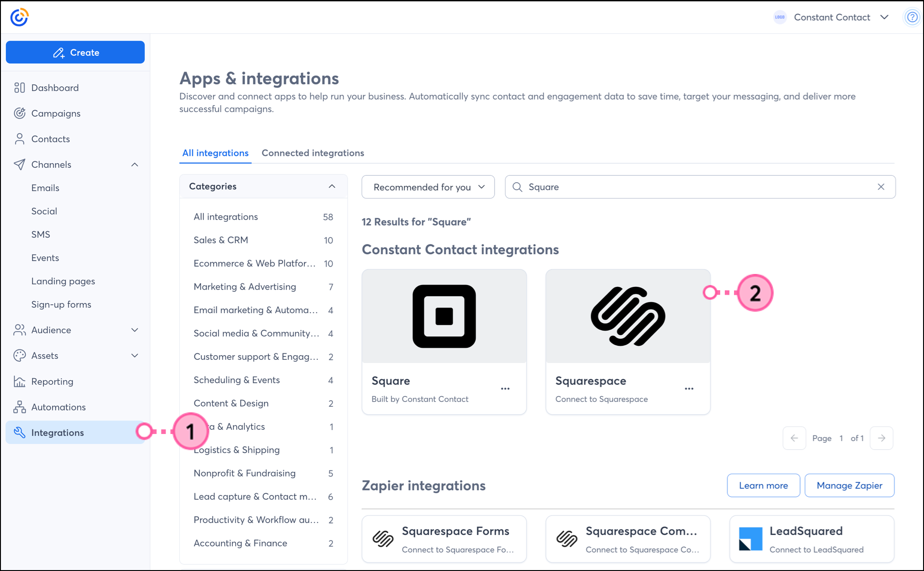Image resolution: width=924 pixels, height=571 pixels.
Task: Expand the Audience section
Action: [x=135, y=330]
